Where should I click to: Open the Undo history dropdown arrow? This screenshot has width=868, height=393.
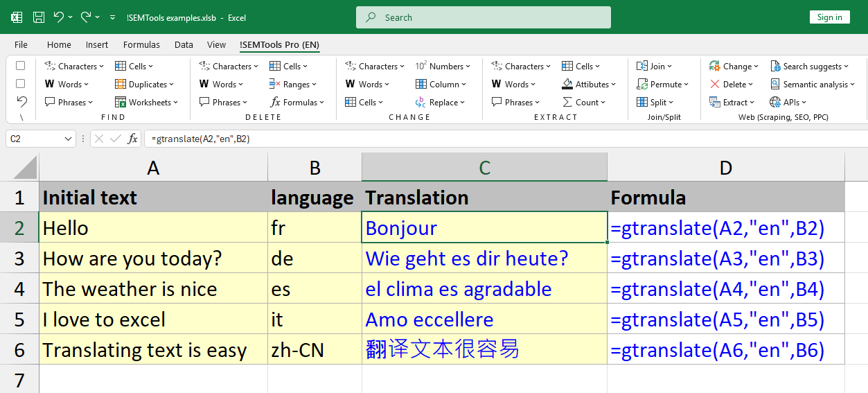pos(71,17)
